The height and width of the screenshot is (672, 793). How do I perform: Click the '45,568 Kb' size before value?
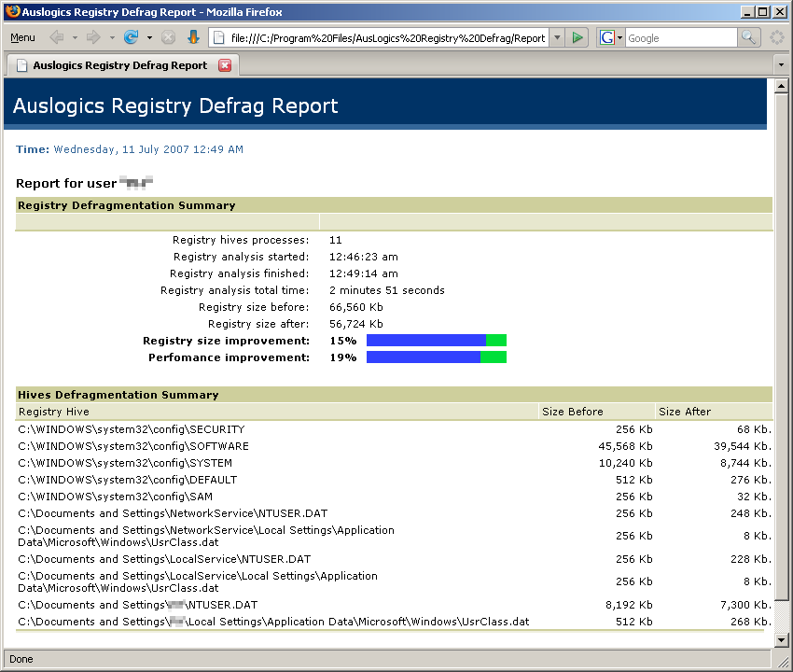626,446
